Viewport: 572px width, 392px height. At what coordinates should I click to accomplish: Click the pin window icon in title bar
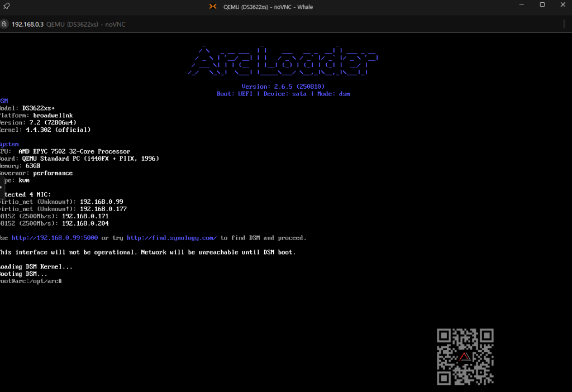pos(6,6)
